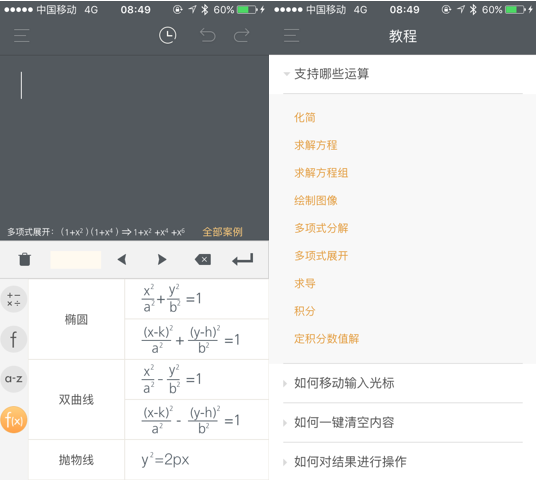Open the history clock icon

[168, 36]
